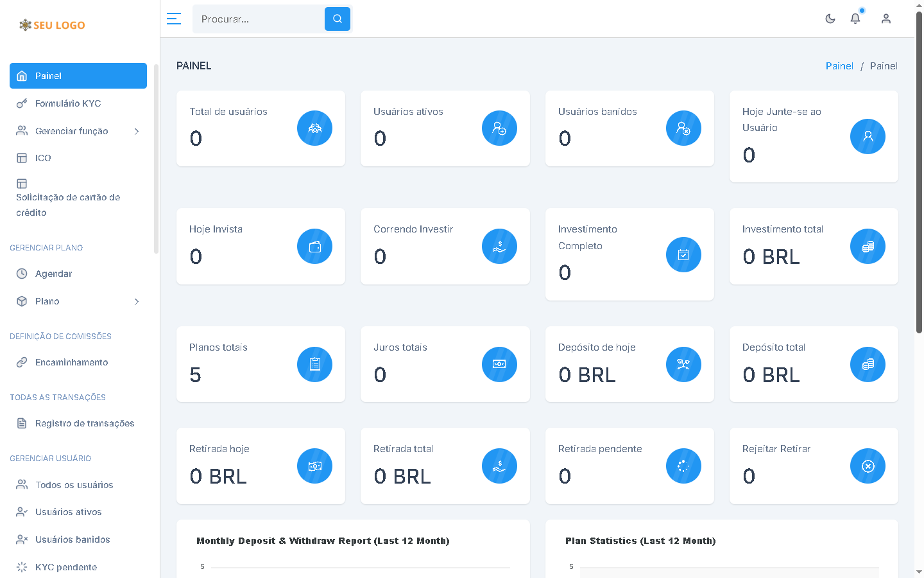Click the hamburger menu icon to collapse sidebar
This screenshot has height=578, width=924.
pos(173,19)
